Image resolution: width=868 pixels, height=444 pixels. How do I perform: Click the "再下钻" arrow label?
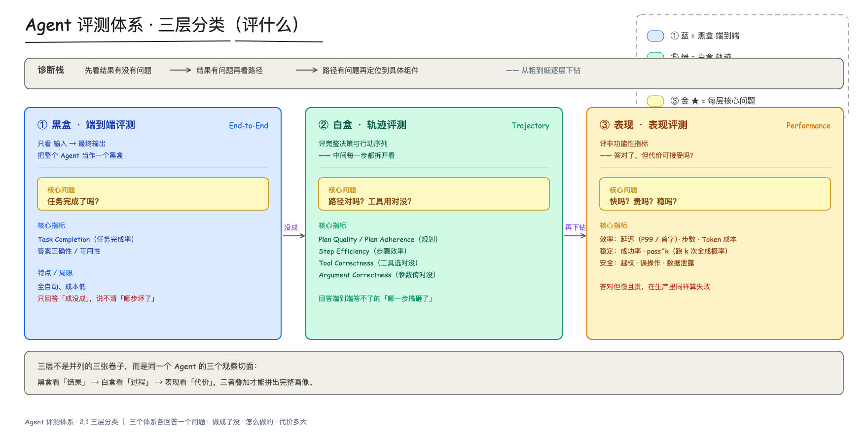[x=575, y=227]
